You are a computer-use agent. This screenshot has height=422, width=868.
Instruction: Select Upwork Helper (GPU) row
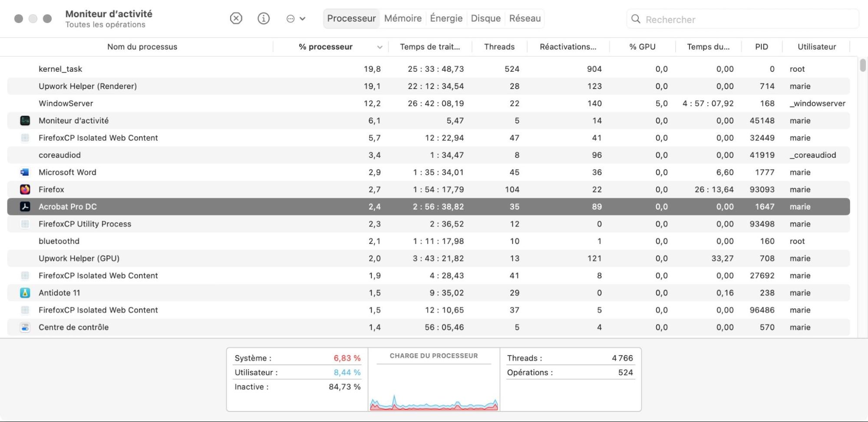click(x=428, y=258)
